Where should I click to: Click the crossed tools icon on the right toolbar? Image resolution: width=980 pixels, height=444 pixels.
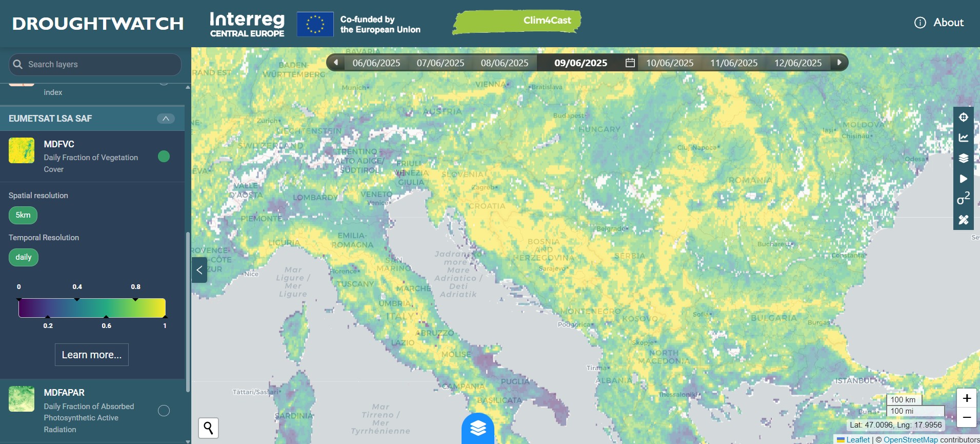[964, 220]
